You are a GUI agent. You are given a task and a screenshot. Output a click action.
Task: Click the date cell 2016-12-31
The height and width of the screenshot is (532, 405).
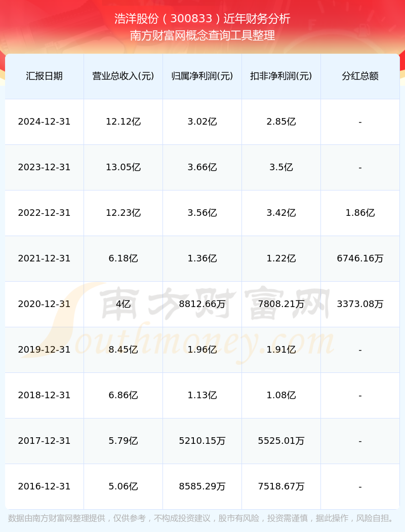pos(45,486)
